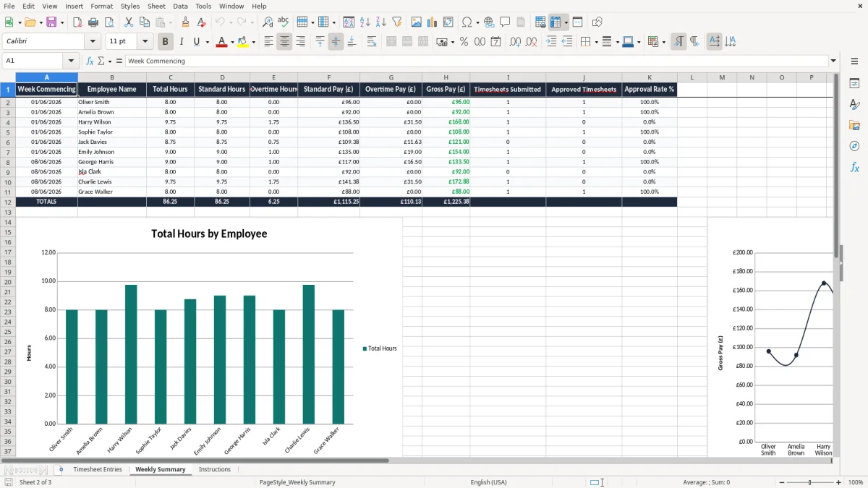Open the 11 pt font size dropdown
This screenshot has width=868, height=488.
click(x=145, y=42)
